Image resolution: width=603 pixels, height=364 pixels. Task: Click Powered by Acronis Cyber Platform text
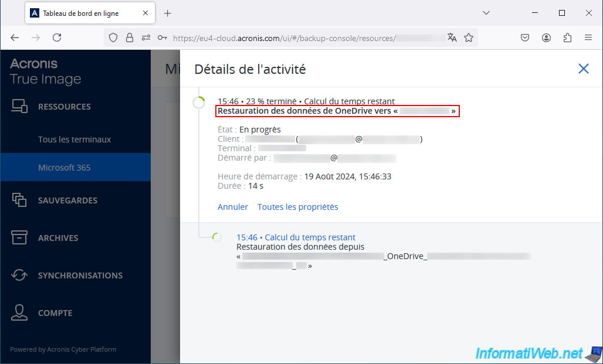(x=63, y=349)
